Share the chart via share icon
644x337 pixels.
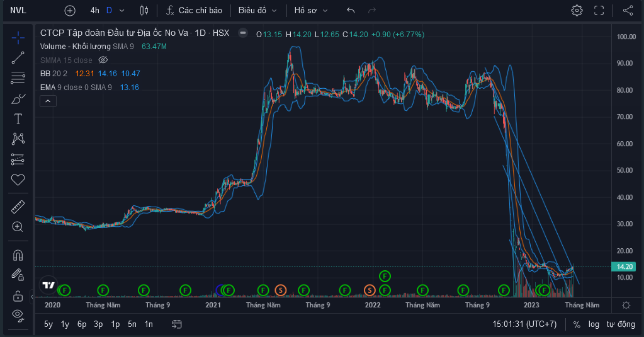coord(628,11)
